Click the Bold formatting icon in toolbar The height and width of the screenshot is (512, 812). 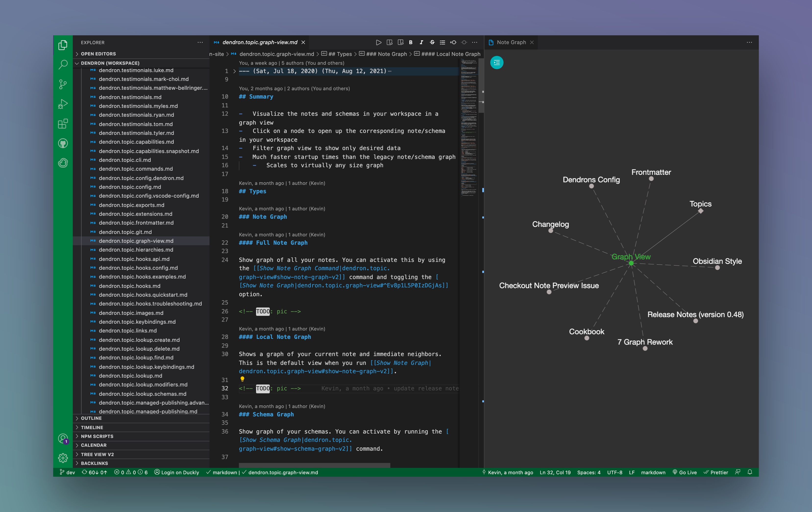(x=412, y=42)
